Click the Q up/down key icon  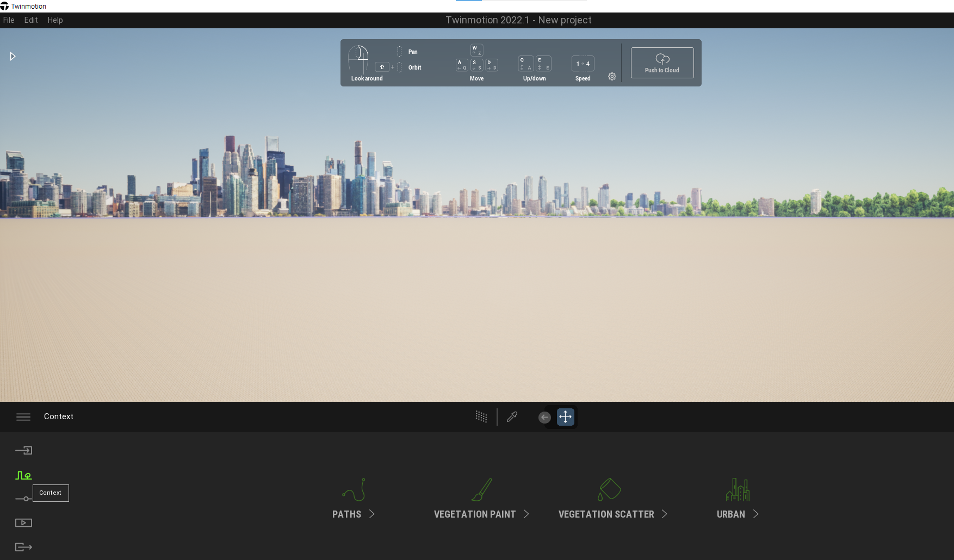525,64
